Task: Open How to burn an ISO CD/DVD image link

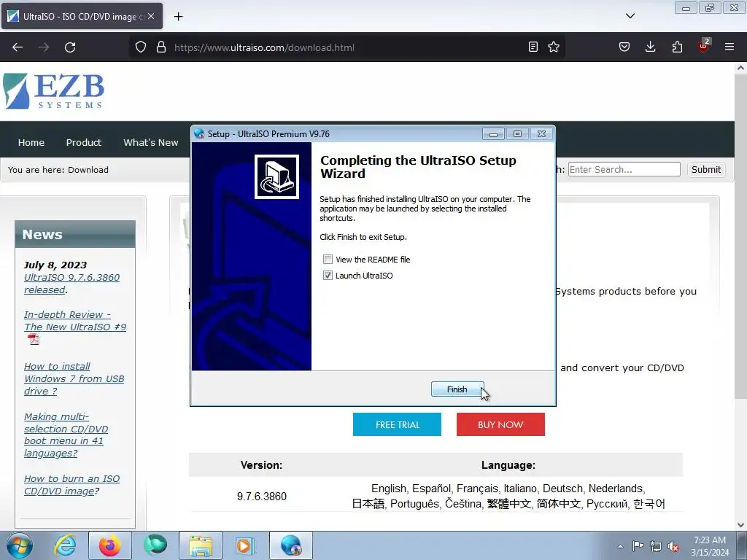Action: [x=71, y=485]
